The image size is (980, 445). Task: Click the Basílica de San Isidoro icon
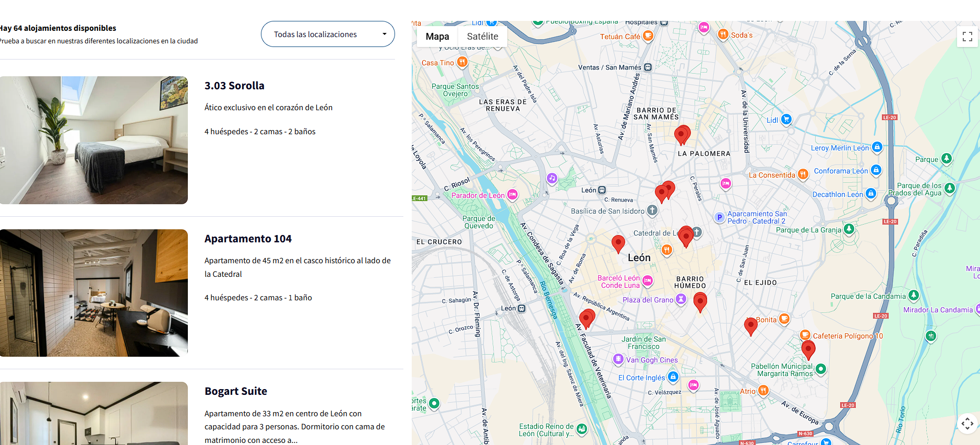[652, 210]
